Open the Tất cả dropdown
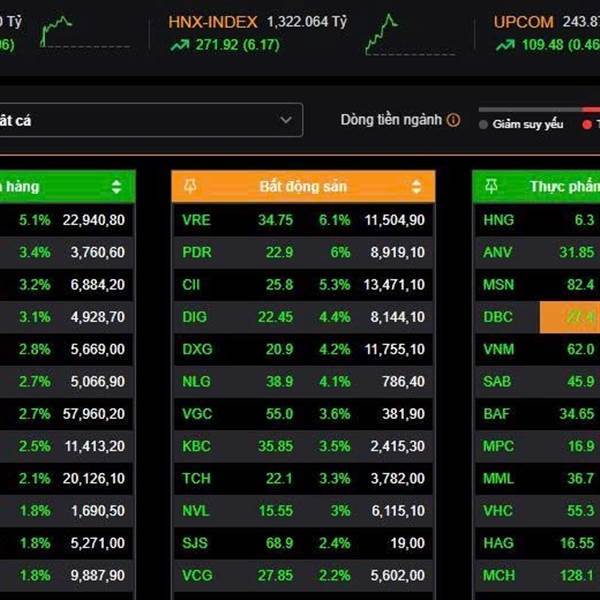 [x=151, y=120]
